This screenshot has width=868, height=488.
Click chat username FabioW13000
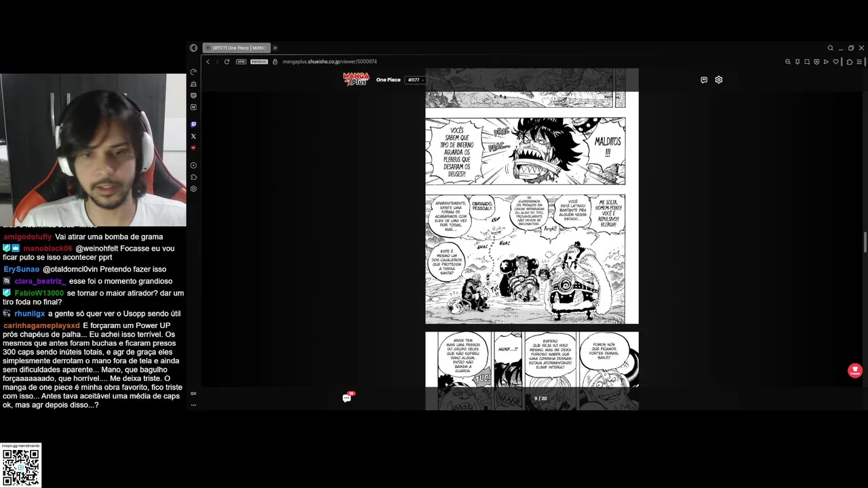click(39, 293)
